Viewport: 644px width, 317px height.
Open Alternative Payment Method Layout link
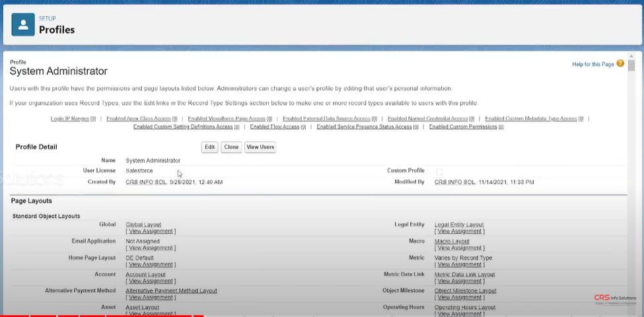pos(171,291)
